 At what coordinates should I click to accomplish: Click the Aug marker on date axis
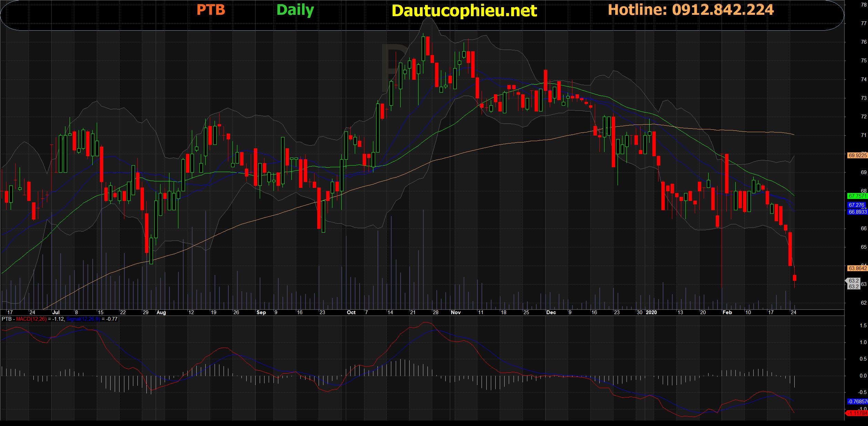(161, 312)
